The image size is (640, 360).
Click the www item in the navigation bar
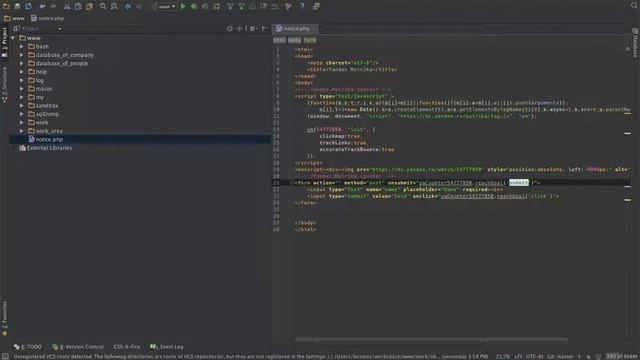coord(14,18)
